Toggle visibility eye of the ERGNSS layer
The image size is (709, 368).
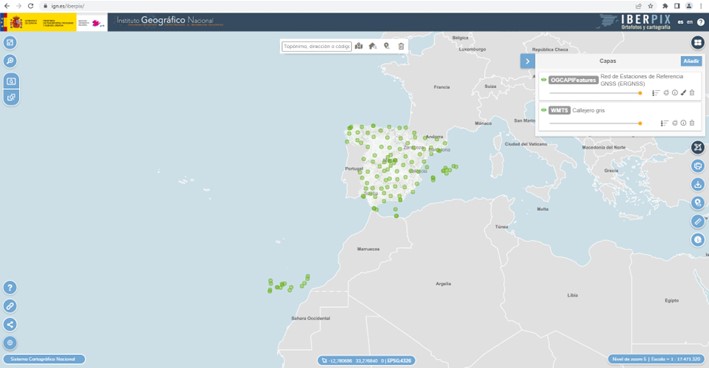[544, 80]
